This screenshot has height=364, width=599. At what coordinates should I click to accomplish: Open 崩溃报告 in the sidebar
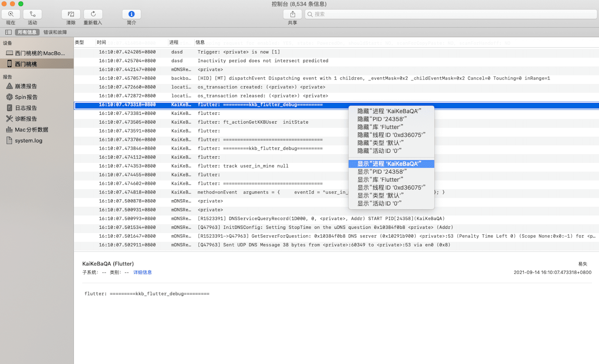pyautogui.click(x=26, y=86)
